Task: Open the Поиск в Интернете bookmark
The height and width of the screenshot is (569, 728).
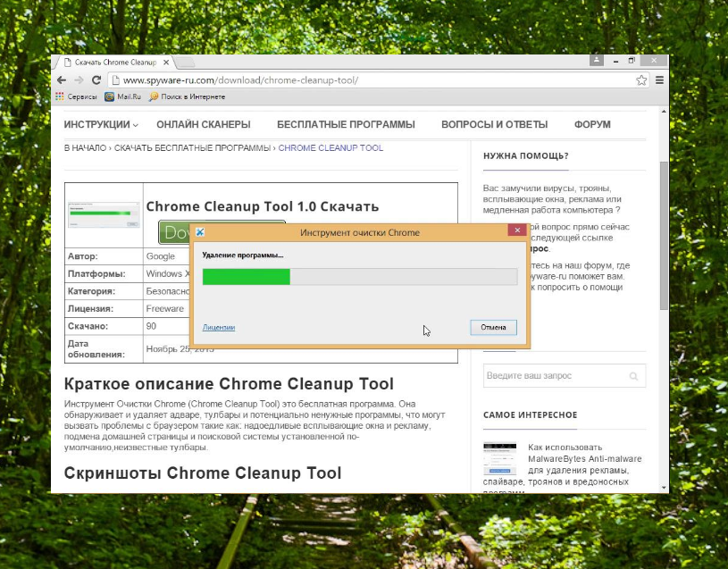Action: pyautogui.click(x=187, y=96)
